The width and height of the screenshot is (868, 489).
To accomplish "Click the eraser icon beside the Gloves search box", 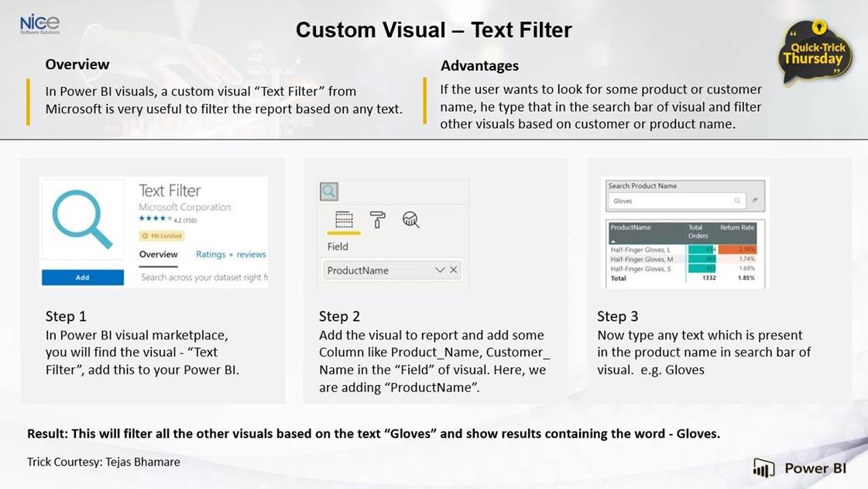I will [754, 201].
